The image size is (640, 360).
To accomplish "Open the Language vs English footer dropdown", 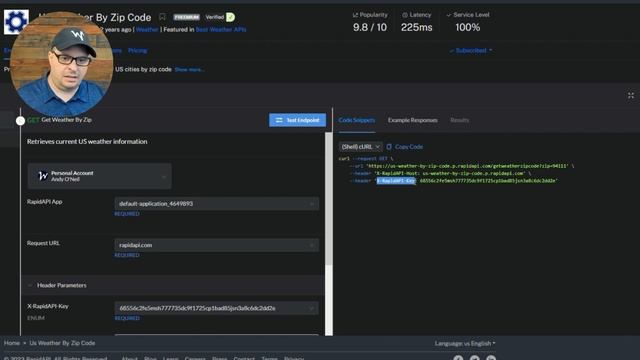I will coord(465,343).
